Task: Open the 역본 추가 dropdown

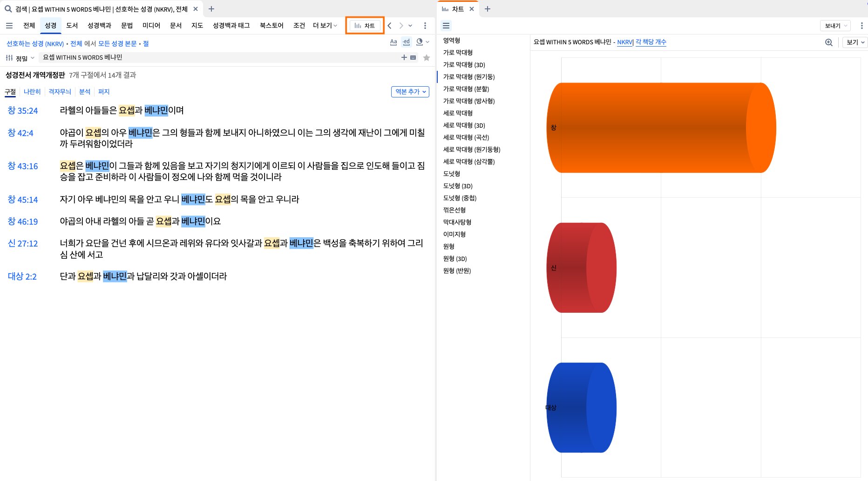Action: 410,92
